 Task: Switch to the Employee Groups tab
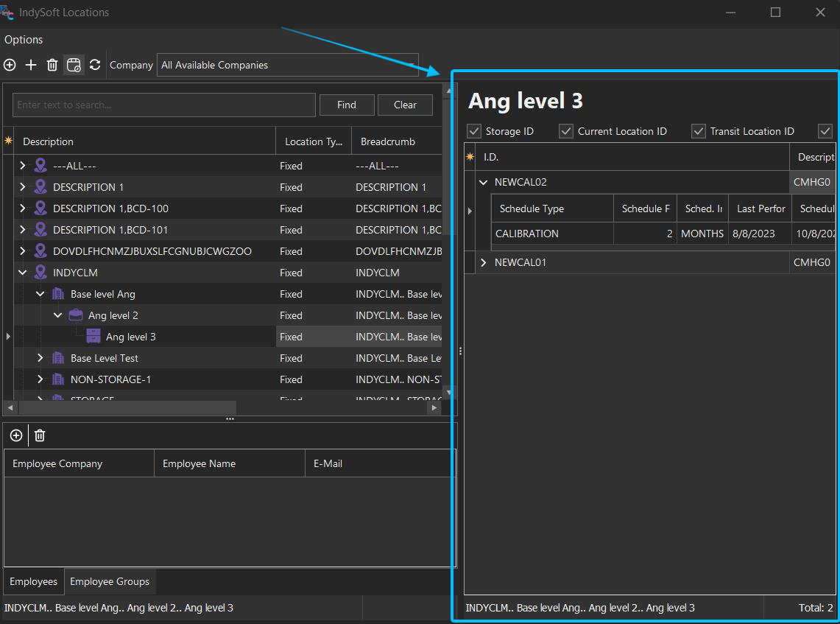pyautogui.click(x=110, y=581)
